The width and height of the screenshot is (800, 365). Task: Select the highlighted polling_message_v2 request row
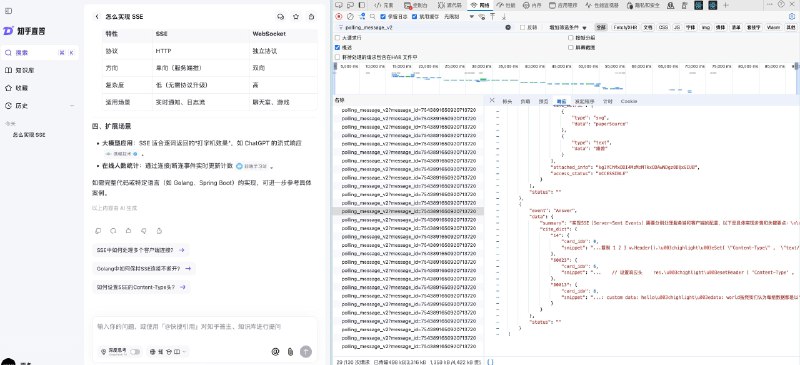(x=408, y=211)
